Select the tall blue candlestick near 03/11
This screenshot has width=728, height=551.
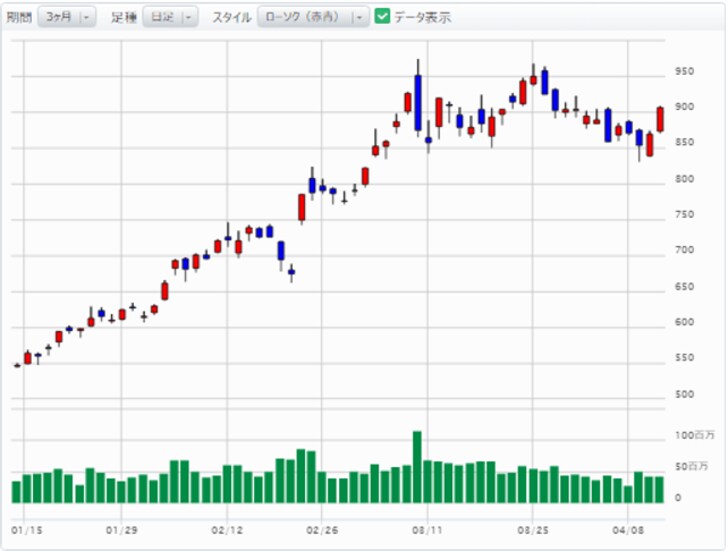(417, 101)
